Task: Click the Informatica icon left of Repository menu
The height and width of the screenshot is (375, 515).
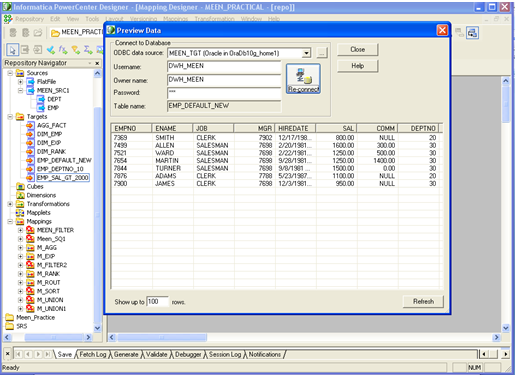Action: (x=8, y=19)
